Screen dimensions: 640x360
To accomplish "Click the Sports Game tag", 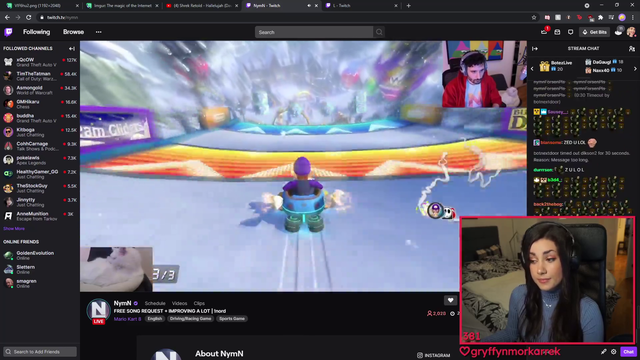I will (x=232, y=319).
